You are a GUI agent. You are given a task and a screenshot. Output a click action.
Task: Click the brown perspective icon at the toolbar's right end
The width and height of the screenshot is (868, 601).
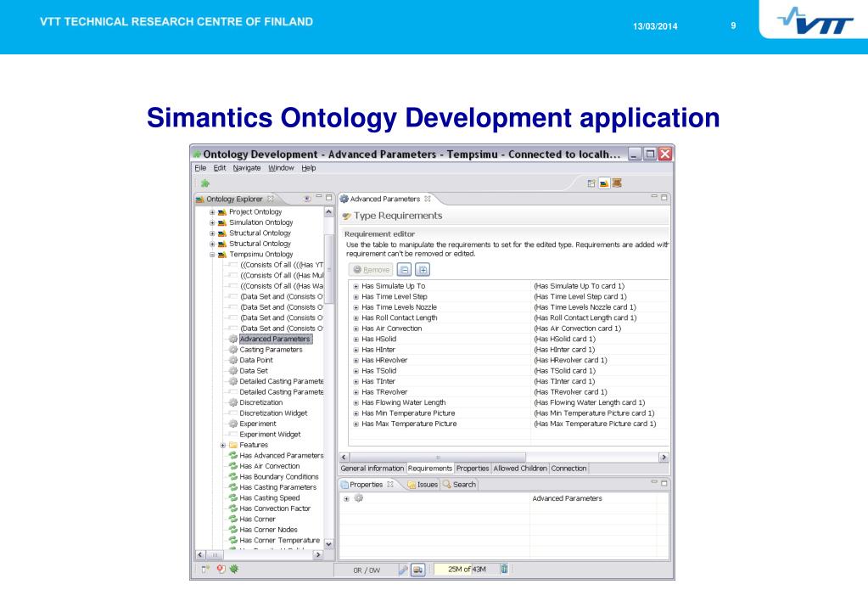617,183
